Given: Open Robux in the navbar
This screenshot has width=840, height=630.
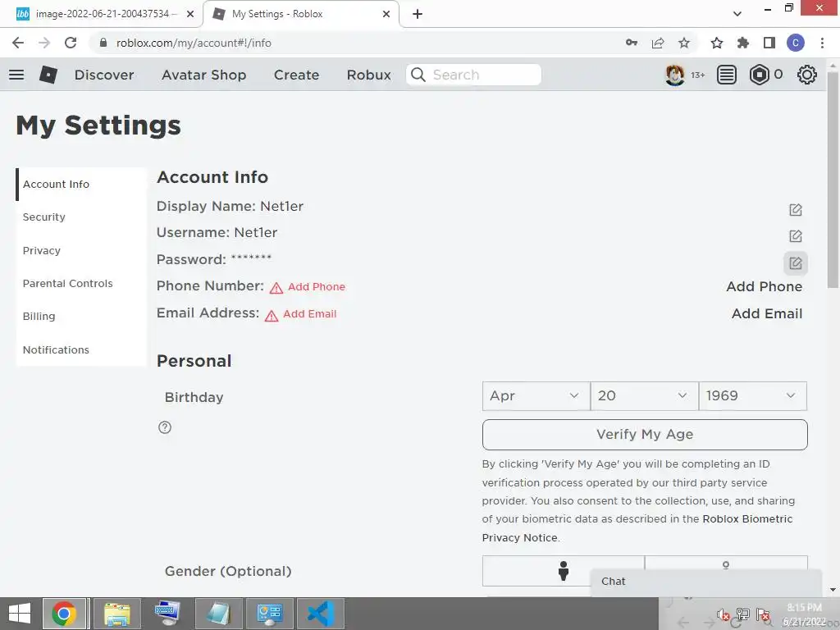Looking at the screenshot, I should pyautogui.click(x=368, y=75).
